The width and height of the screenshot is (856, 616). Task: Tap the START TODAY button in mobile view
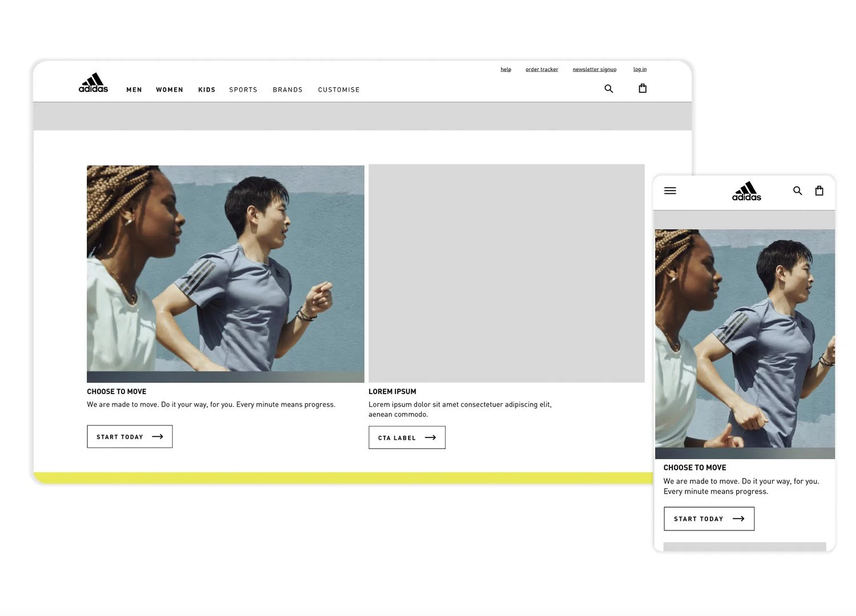(x=709, y=518)
